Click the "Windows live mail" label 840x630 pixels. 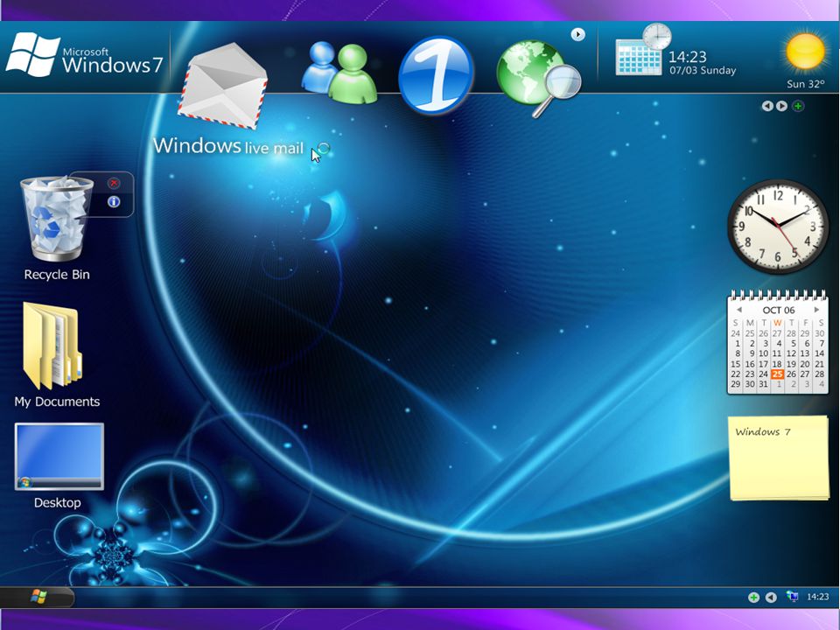pyautogui.click(x=228, y=146)
